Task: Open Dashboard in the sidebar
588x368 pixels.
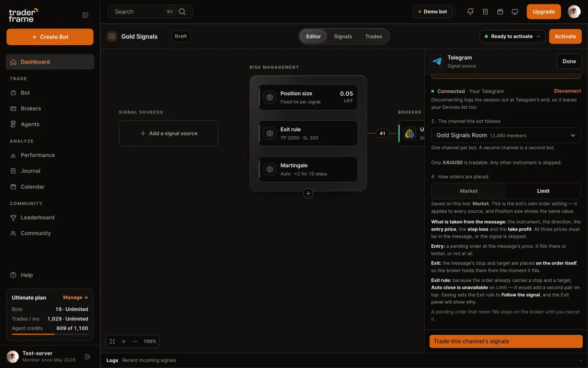Action: (50, 62)
